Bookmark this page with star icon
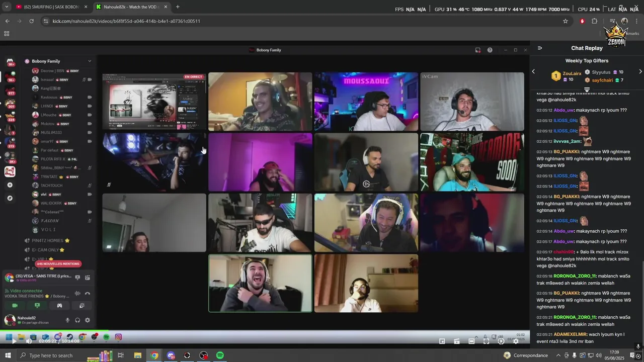Viewport: 644px width, 362px height. (x=566, y=21)
